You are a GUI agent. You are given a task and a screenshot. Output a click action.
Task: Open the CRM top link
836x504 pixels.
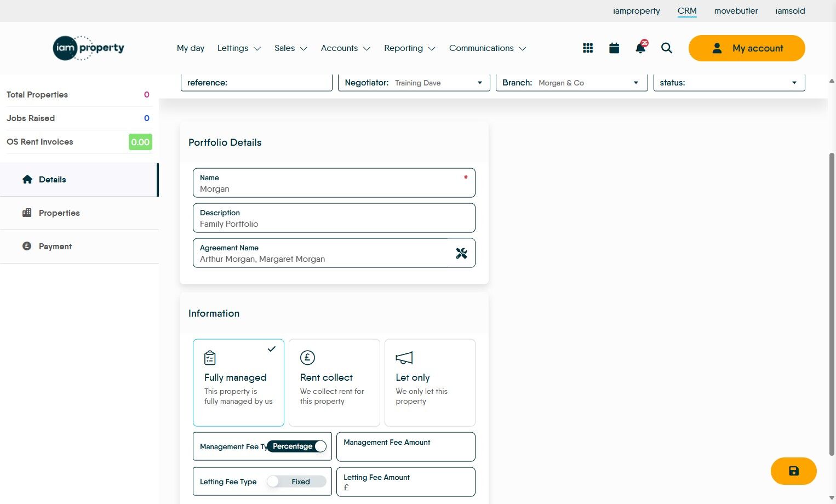coord(687,11)
